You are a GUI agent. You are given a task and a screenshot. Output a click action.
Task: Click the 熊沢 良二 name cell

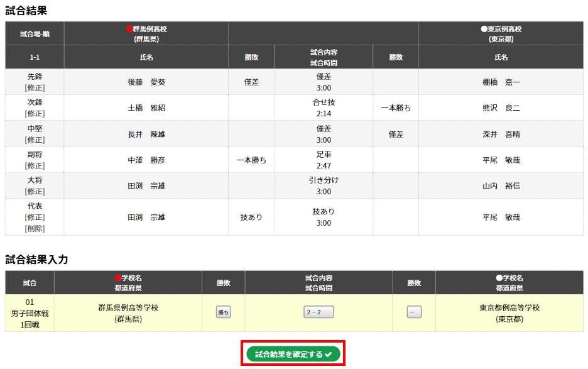point(501,107)
